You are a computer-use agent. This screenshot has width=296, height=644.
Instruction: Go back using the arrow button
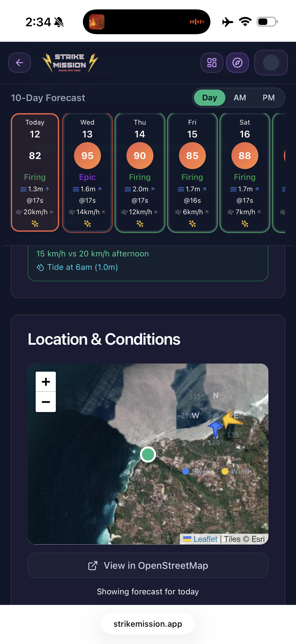[x=20, y=62]
